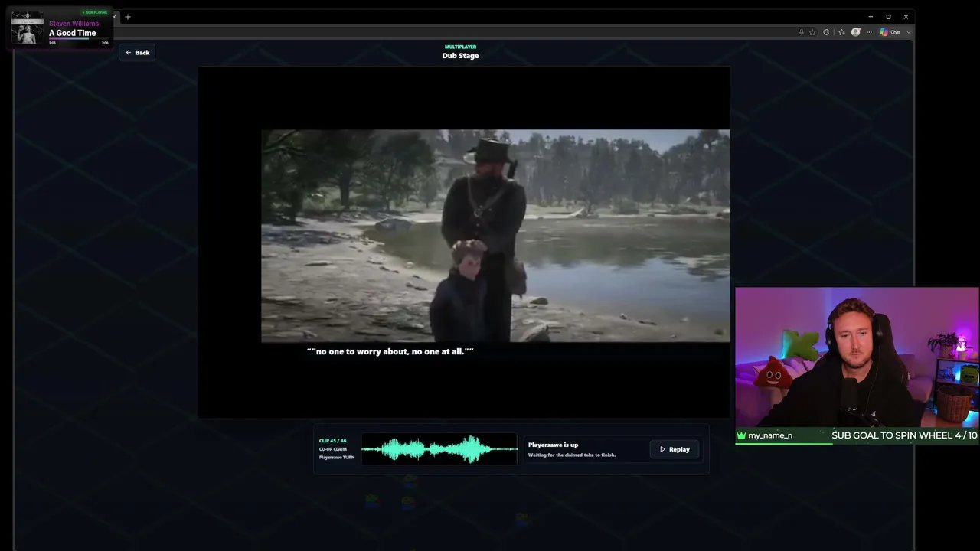Click the "Playersawe TURN" label

pos(337,458)
